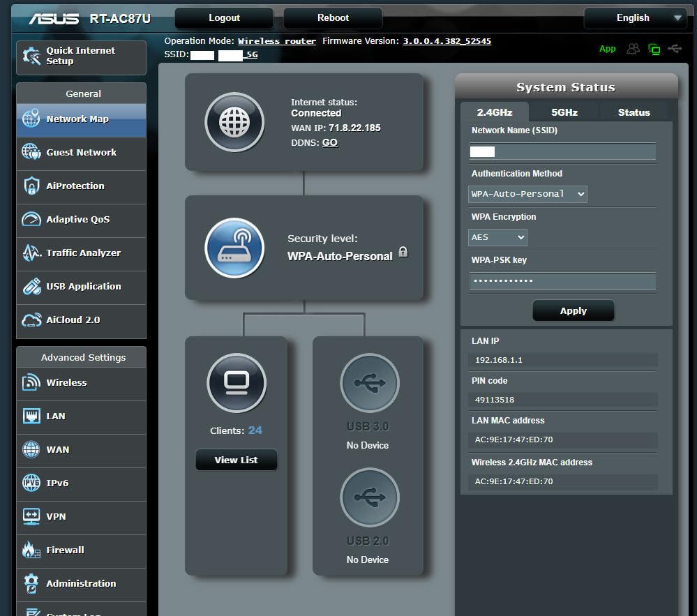Open the English language dropdown

click(635, 18)
